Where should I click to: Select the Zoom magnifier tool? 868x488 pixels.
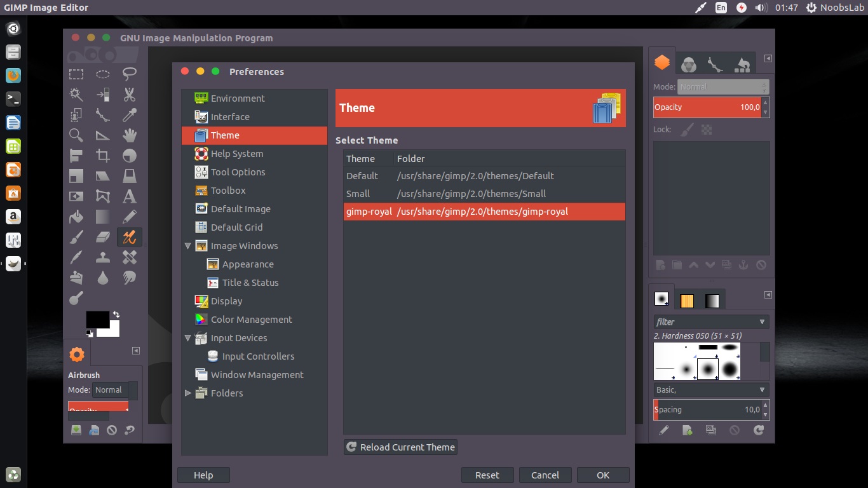[76, 135]
